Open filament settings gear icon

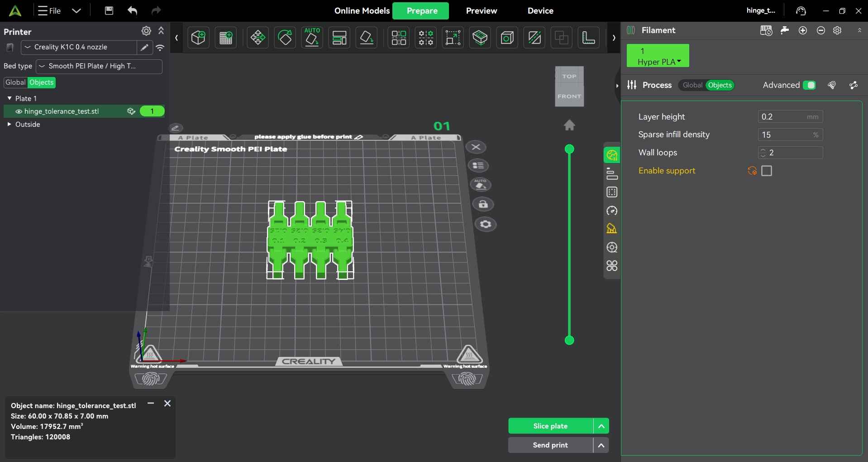tap(838, 30)
